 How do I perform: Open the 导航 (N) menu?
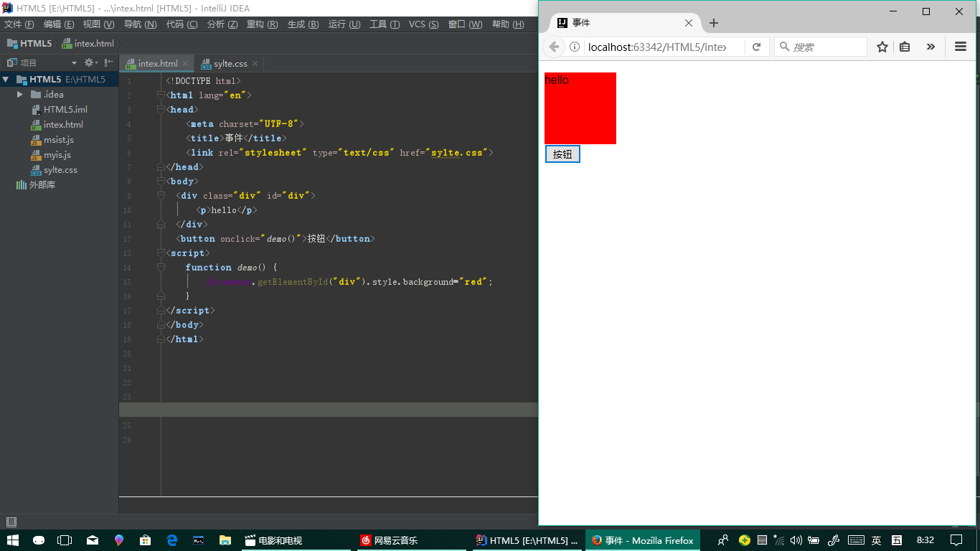(x=140, y=24)
